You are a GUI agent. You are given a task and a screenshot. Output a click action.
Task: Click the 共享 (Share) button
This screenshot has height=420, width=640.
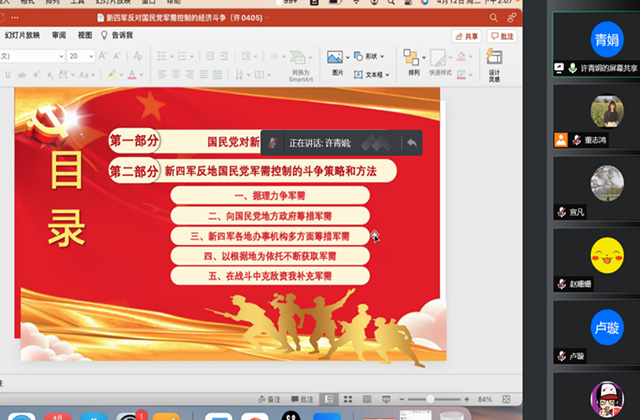pyautogui.click(x=467, y=36)
